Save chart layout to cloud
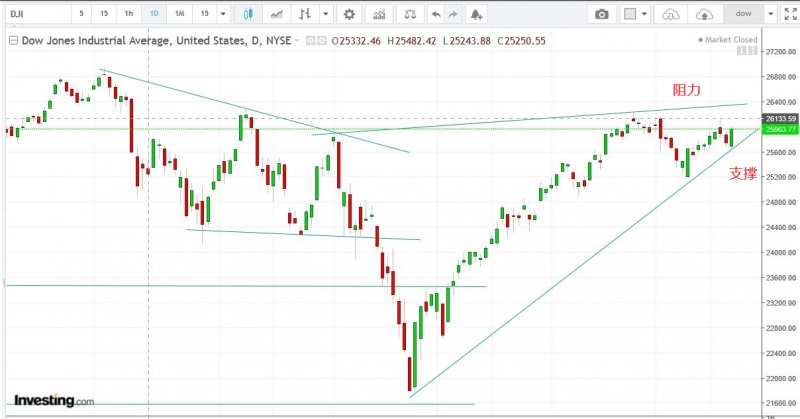The image size is (800, 419). pyautogui.click(x=705, y=14)
